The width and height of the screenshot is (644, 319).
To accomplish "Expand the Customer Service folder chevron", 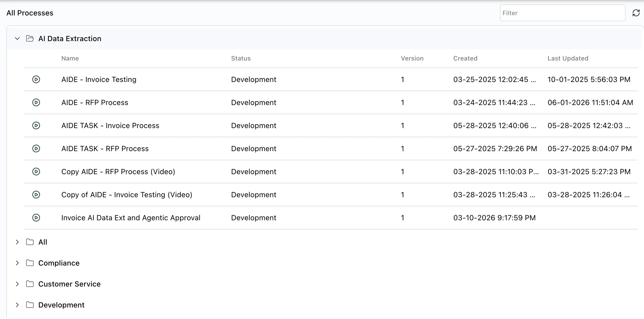I will coord(17,284).
